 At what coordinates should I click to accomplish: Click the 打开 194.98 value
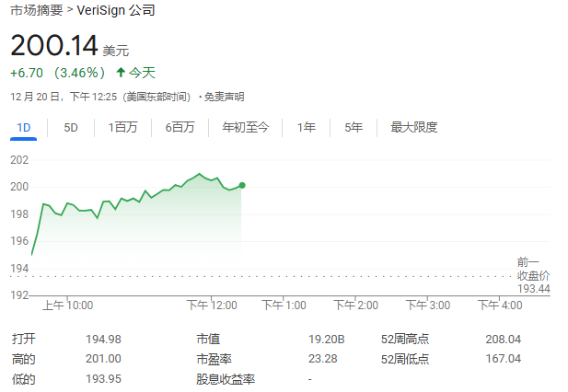coord(101,339)
